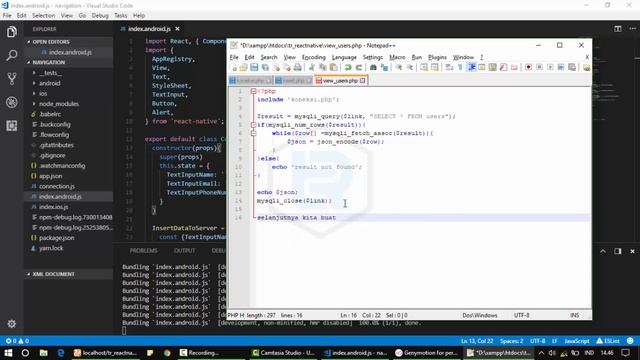640x360 pixels.
Task: Click the Redo arrow in Notepad++ toolbar
Action: click(359, 67)
